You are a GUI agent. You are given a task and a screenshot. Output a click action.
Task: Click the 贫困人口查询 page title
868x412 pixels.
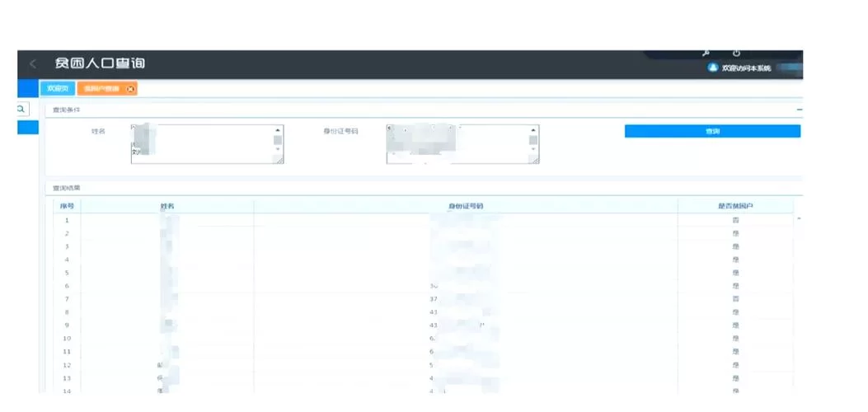(100, 63)
